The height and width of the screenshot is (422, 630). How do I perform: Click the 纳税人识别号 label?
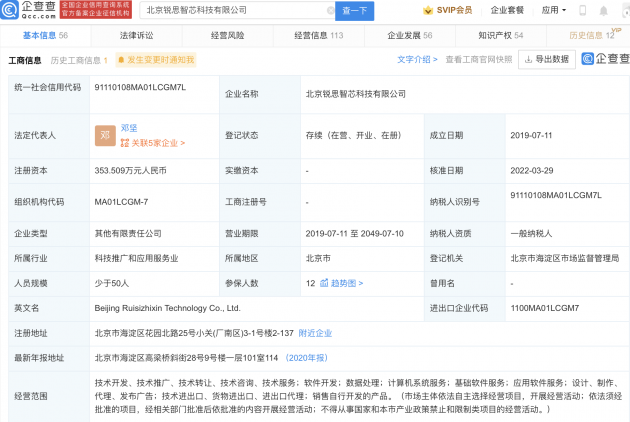tap(454, 202)
